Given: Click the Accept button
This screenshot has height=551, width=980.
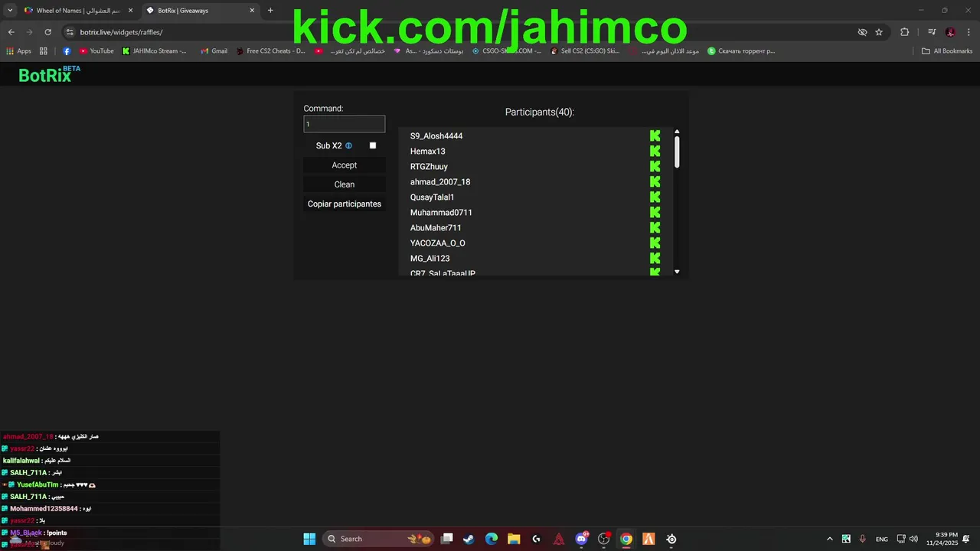Looking at the screenshot, I should 345,165.
